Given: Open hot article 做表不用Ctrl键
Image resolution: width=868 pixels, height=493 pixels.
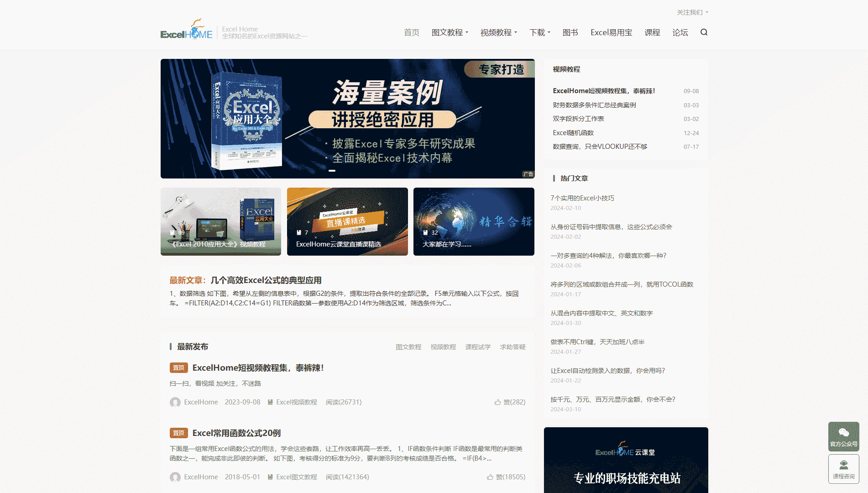Looking at the screenshot, I should click(597, 342).
